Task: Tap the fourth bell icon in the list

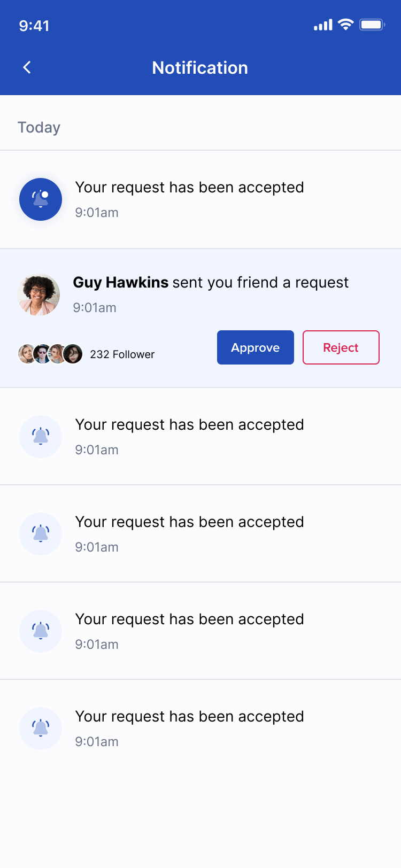Action: 41,631
